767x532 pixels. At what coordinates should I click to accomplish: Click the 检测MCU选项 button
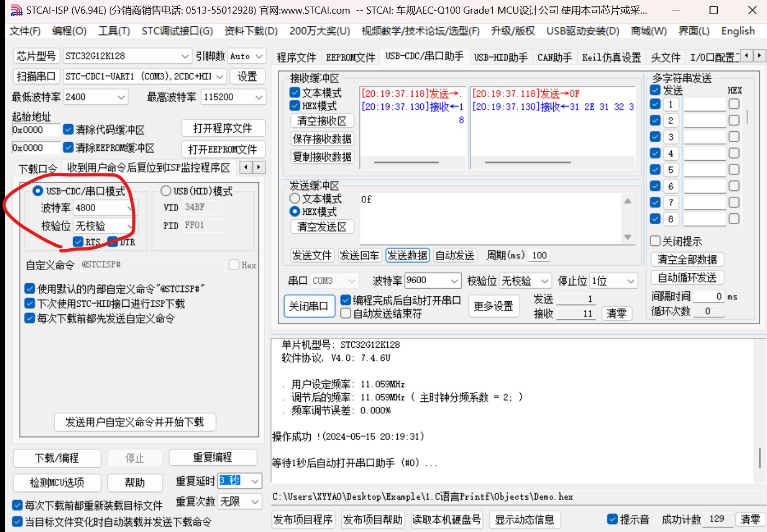coord(57,483)
